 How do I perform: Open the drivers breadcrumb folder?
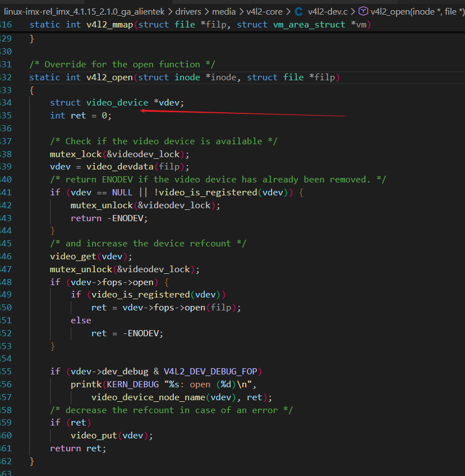coord(188,12)
